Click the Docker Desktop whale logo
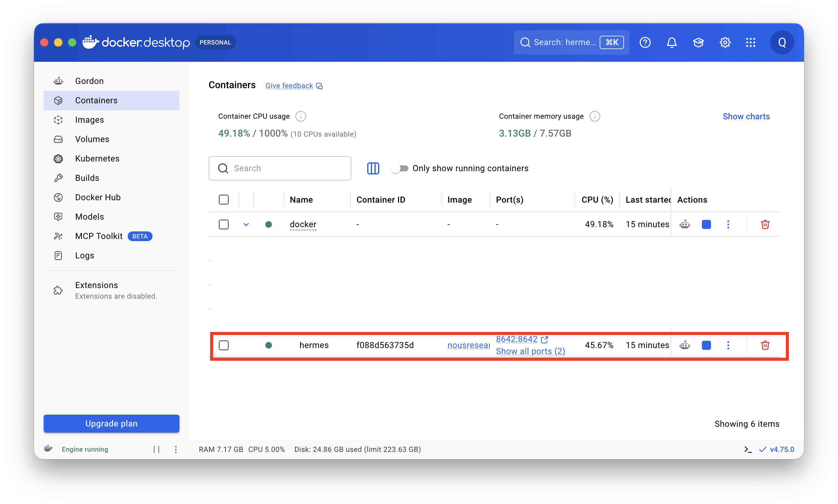Viewport: 838px width, 504px height. pyautogui.click(x=90, y=42)
